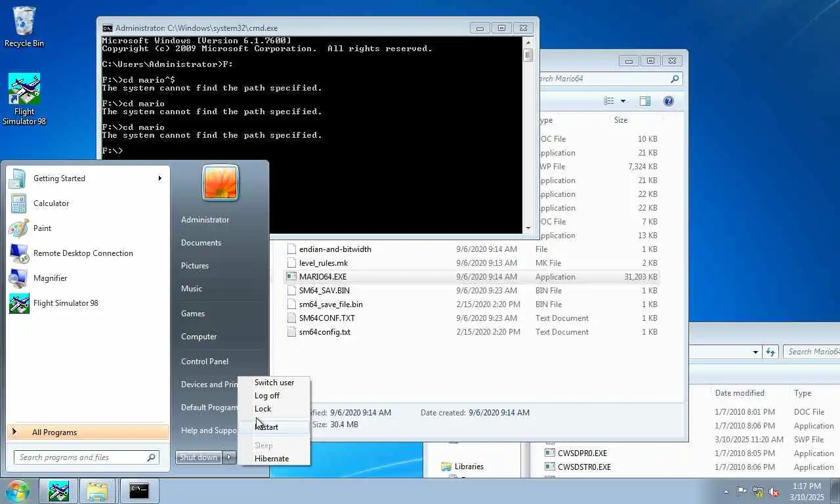840x504 pixels.
Task: Click the Start orb button
Action: pyautogui.click(x=18, y=491)
